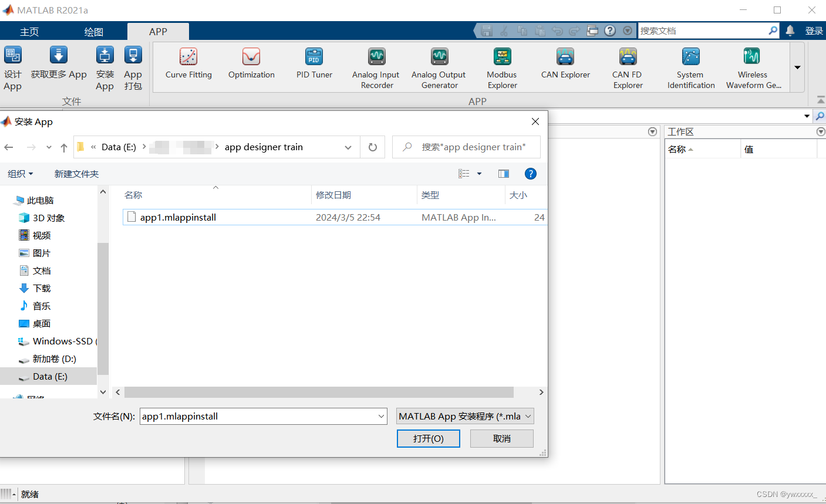Open the view options dropdown arrow

(479, 174)
